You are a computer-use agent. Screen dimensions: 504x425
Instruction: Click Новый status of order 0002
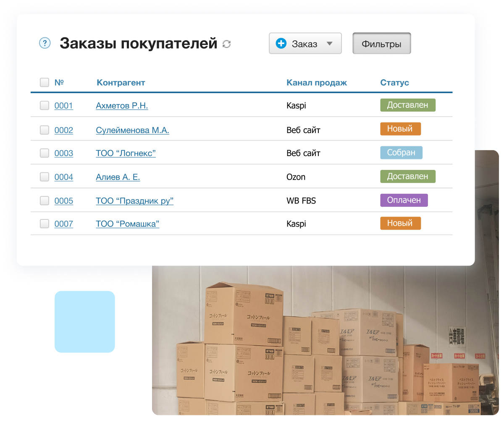pos(400,129)
